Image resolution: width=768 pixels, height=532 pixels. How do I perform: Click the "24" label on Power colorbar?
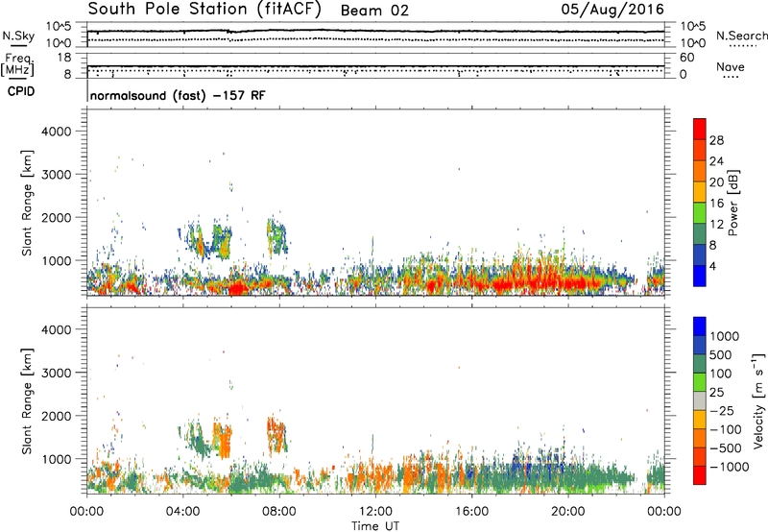click(x=716, y=161)
